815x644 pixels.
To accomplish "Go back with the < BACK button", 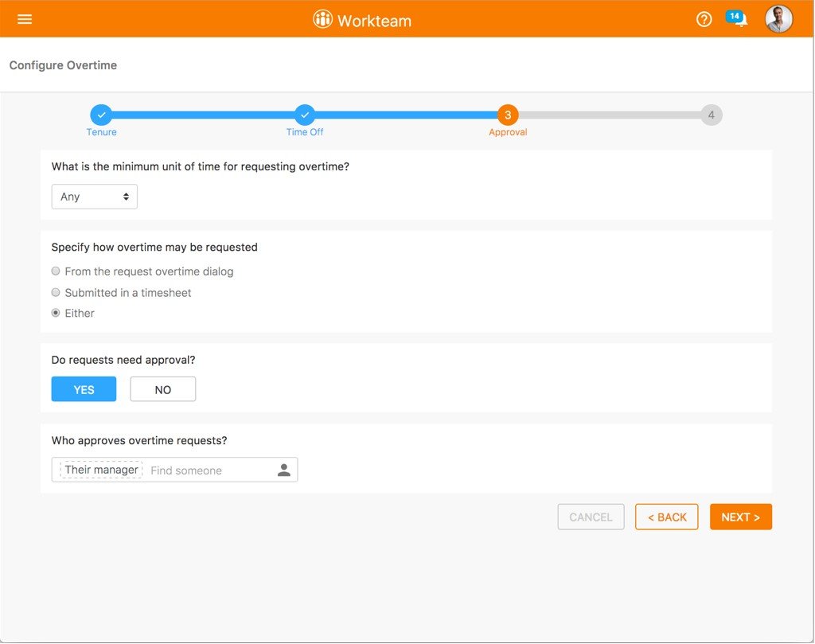I will pyautogui.click(x=666, y=517).
